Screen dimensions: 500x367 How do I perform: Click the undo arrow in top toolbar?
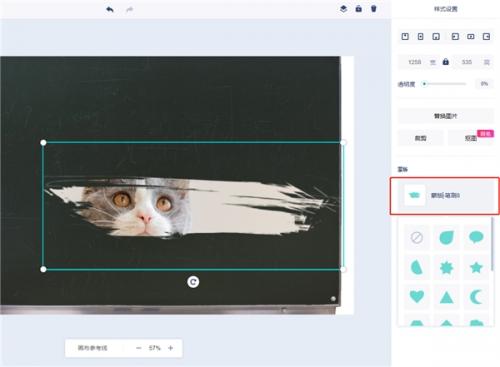pyautogui.click(x=110, y=9)
